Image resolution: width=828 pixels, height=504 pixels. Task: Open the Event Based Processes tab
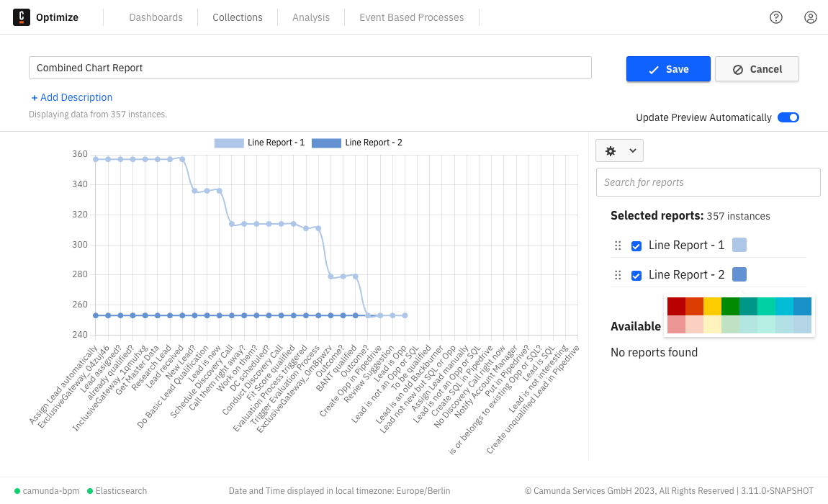click(411, 17)
